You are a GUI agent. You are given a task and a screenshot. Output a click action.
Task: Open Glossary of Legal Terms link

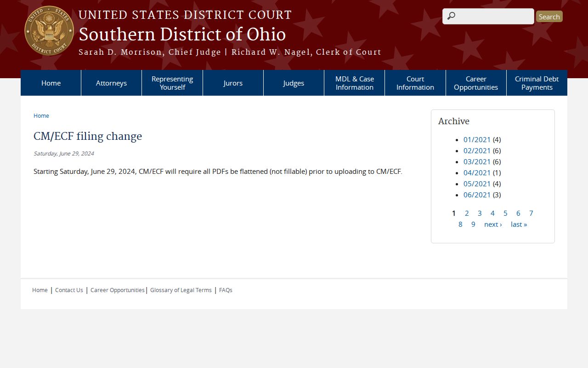coord(181,290)
